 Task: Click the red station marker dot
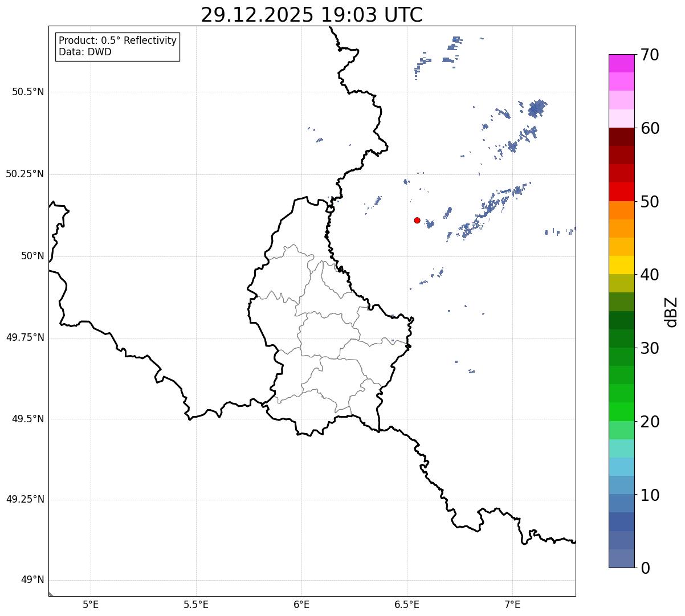(x=417, y=220)
